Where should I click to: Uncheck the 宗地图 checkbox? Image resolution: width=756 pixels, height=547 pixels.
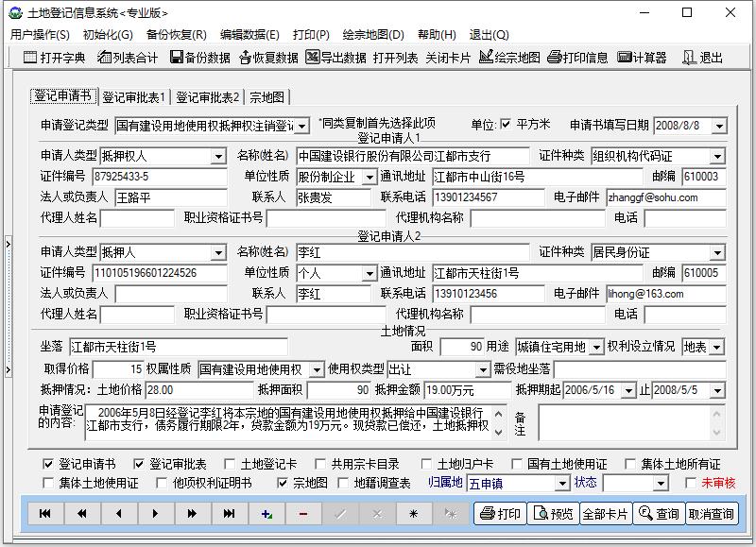coord(281,482)
